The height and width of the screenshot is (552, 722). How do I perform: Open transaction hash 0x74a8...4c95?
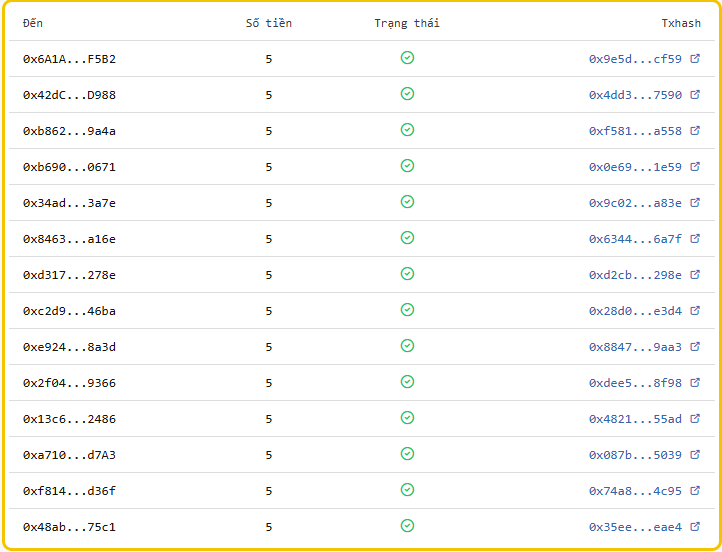pos(635,491)
